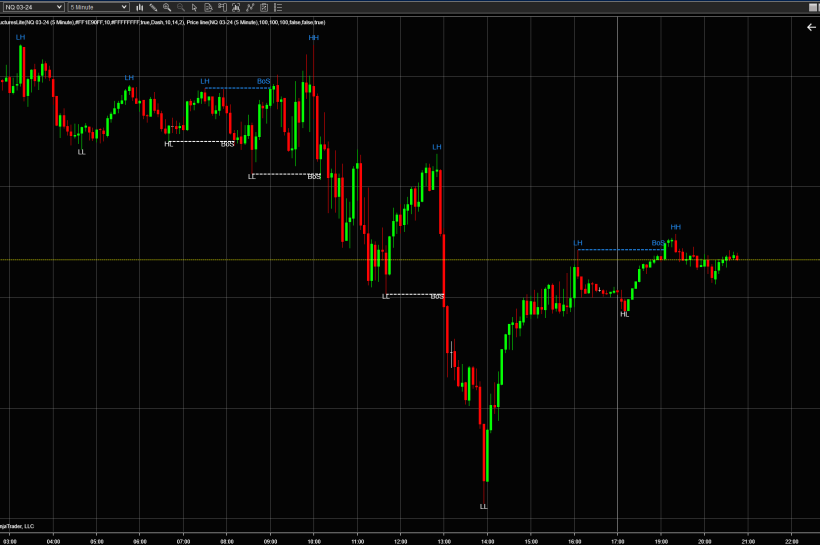Select the LL label under the 14:00 low
This screenshot has height=545, width=820.
point(484,507)
